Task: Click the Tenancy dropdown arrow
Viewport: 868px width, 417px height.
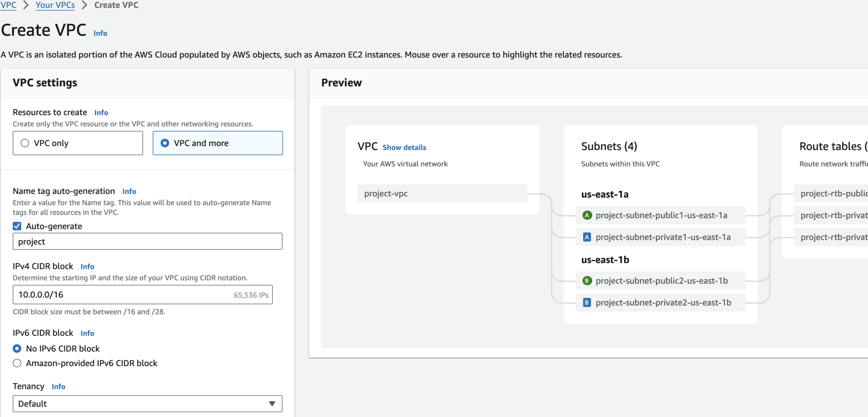Action: point(272,403)
